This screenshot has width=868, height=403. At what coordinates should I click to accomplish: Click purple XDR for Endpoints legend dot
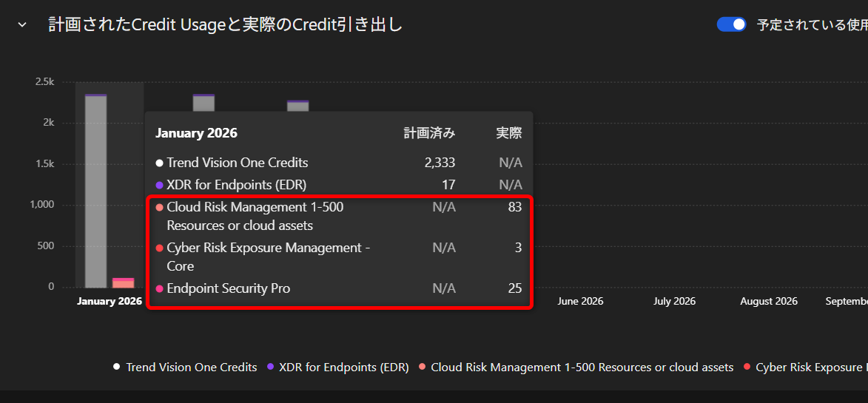click(271, 367)
